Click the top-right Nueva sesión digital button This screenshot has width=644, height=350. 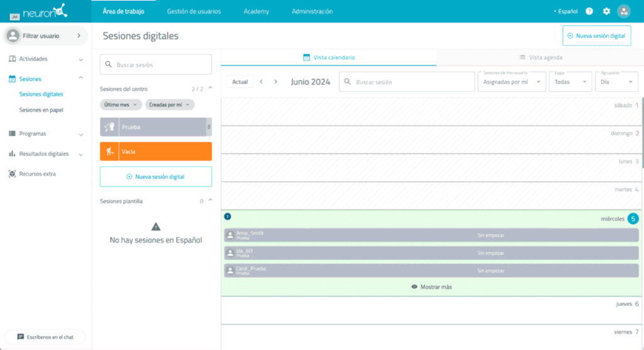596,36
